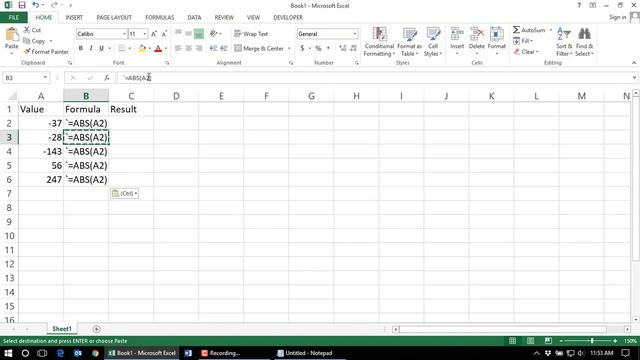Open Find & Select binoculars
This screenshot has width=640, height=360.
tap(584, 42)
